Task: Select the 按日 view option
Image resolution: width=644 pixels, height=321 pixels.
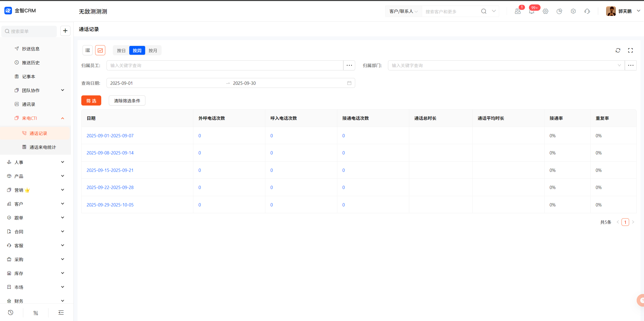Action: click(x=121, y=50)
